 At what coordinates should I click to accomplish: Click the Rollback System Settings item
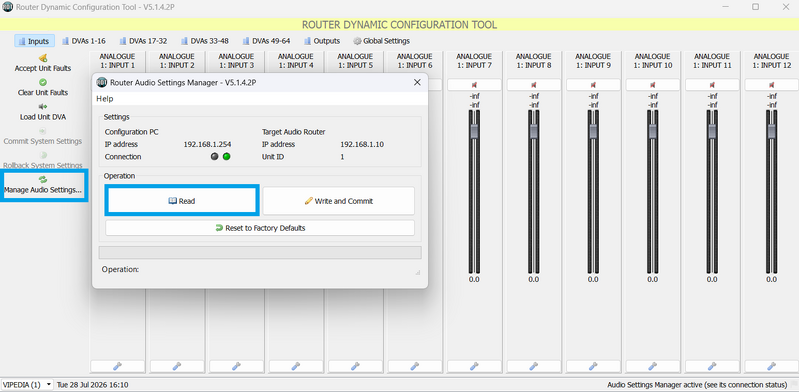coord(43,160)
